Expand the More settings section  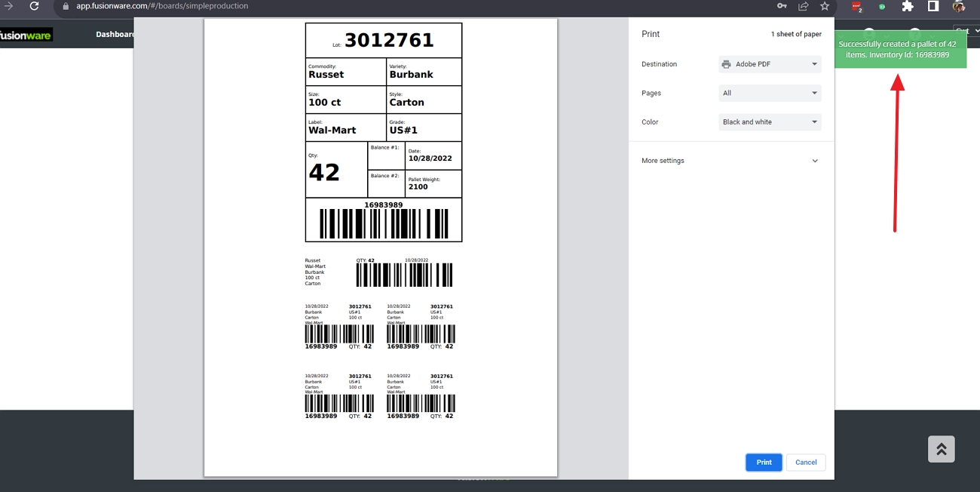click(730, 161)
